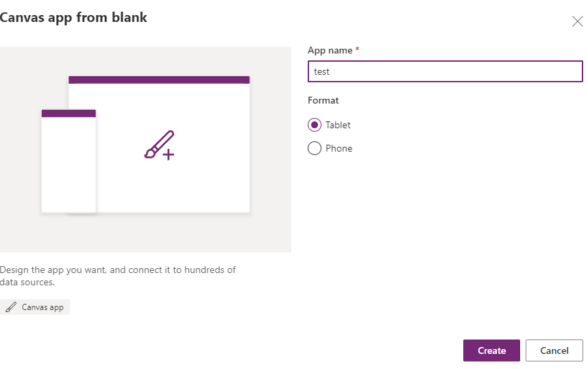
Task: Click the purple bar atop phone illustration
Action: (69, 113)
